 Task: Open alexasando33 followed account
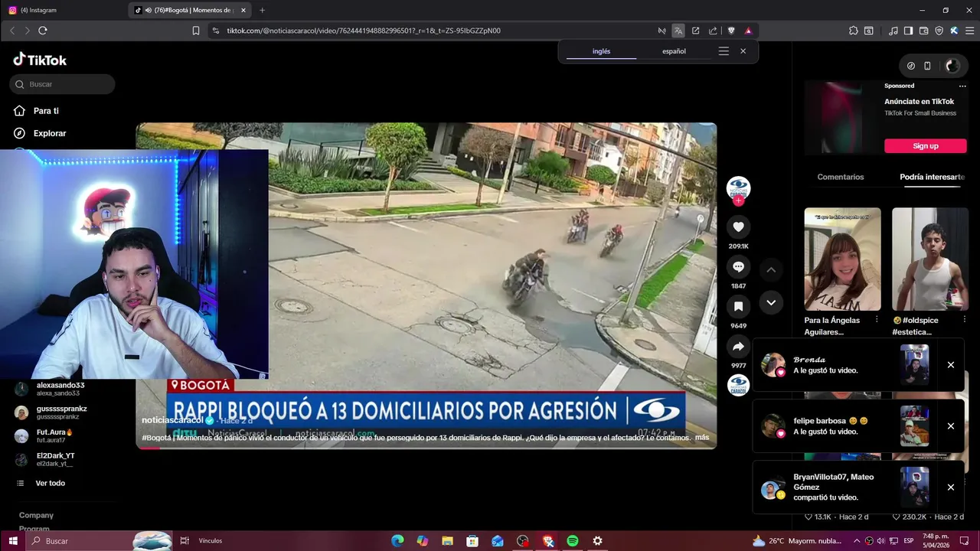(51, 389)
